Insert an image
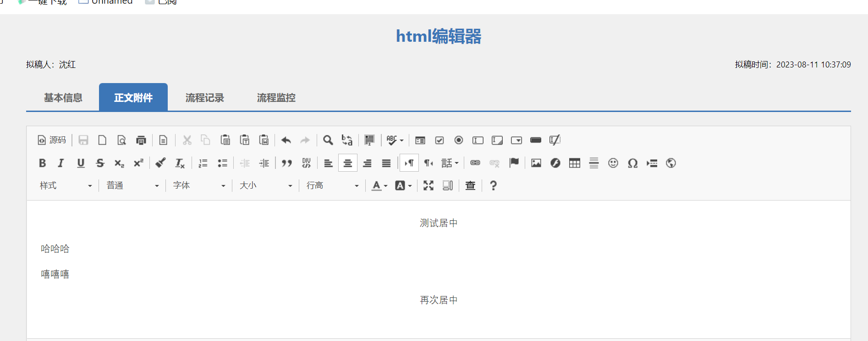 [536, 163]
